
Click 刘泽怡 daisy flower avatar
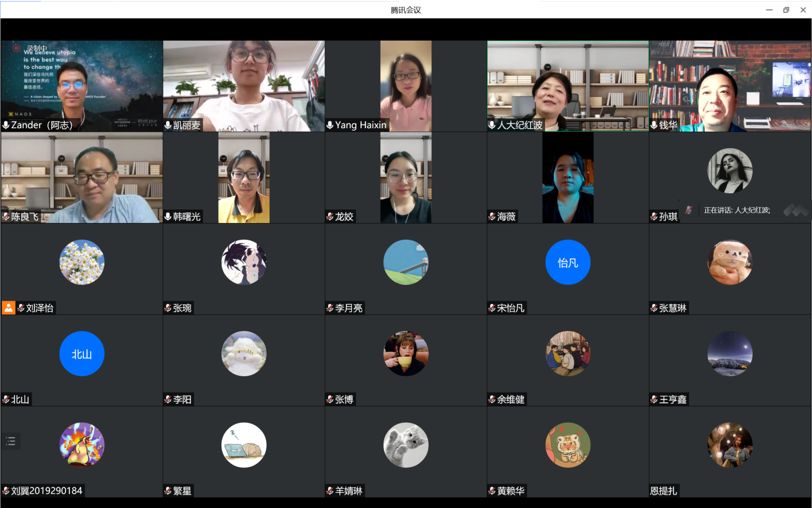82,262
